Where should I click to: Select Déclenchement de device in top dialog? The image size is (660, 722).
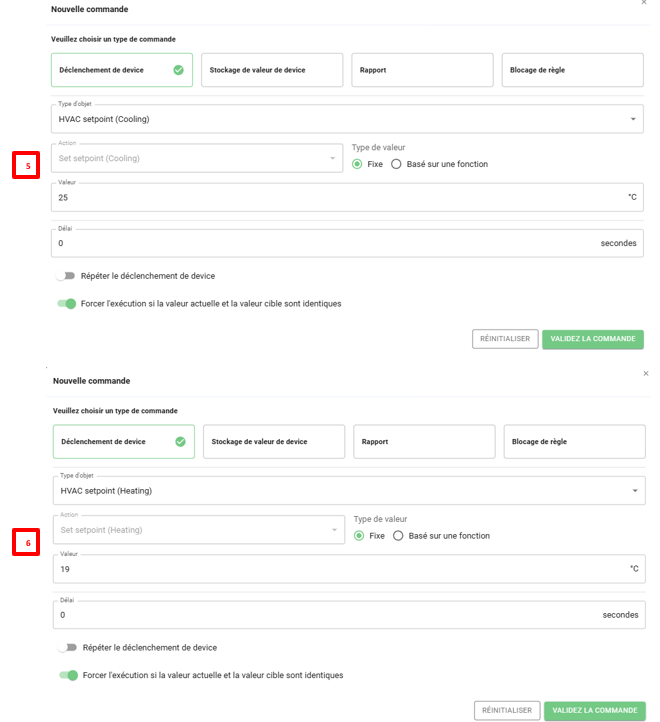122,70
